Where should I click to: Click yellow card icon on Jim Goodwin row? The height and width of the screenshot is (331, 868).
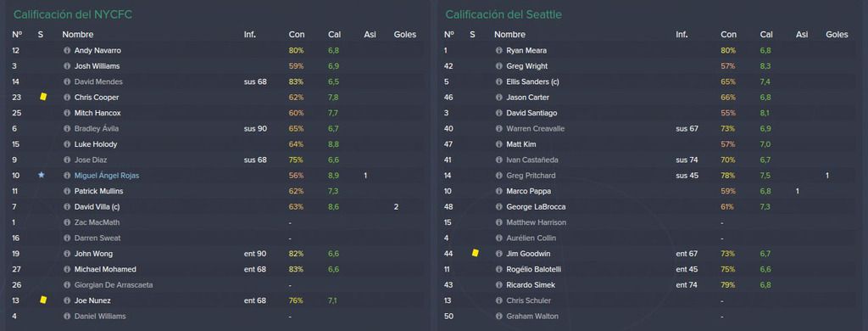475,254
